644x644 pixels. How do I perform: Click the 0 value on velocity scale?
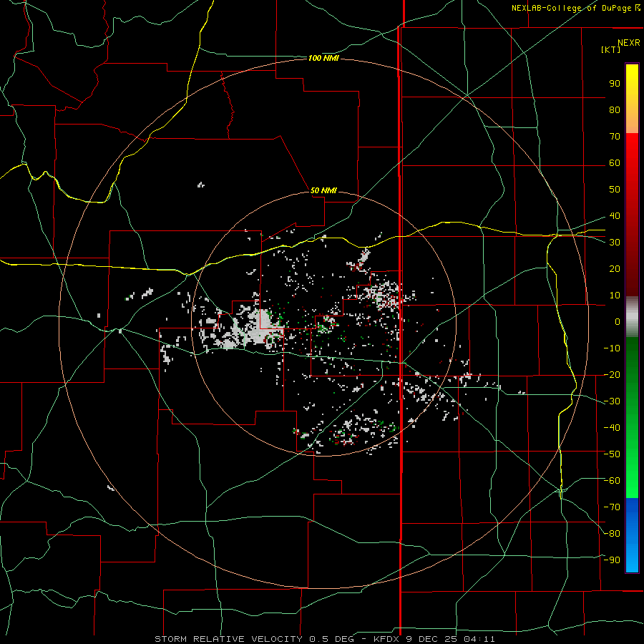pyautogui.click(x=618, y=322)
